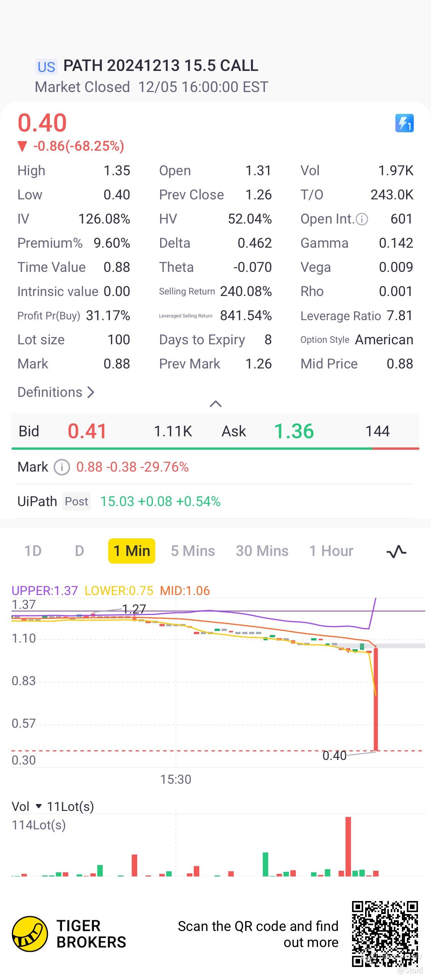
Task: Open the Definitions page
Action: [x=56, y=392]
